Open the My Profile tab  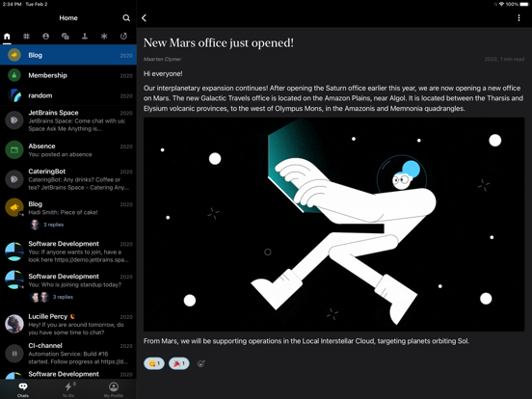click(114, 389)
